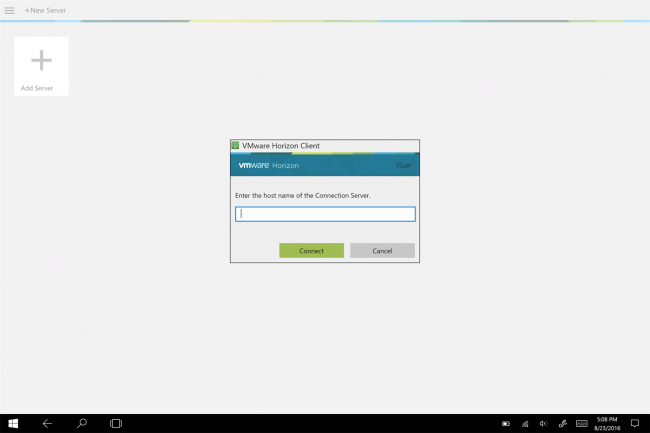Open the Windows Start menu

[13, 423]
